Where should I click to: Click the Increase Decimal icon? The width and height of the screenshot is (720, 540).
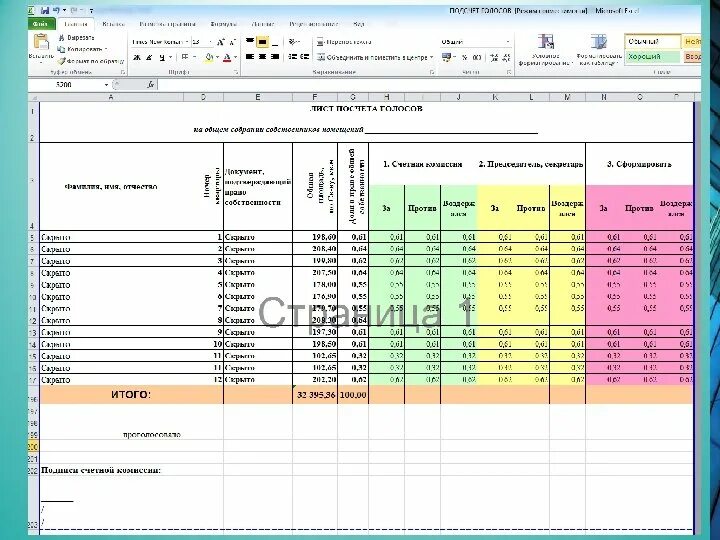pos(494,57)
